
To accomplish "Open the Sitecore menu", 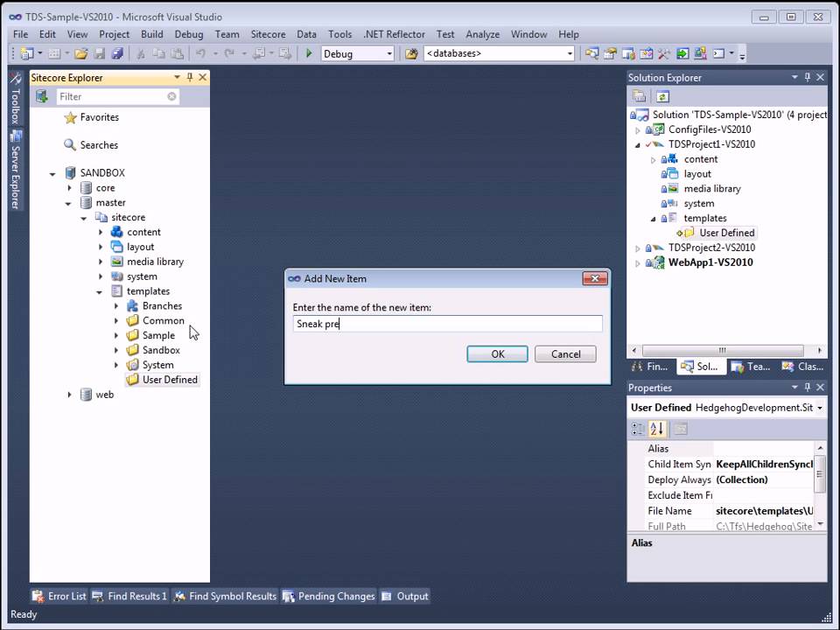I will click(268, 34).
